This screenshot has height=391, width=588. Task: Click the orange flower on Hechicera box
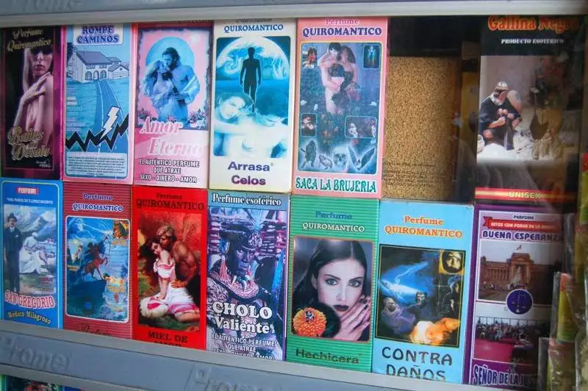(x=308, y=321)
